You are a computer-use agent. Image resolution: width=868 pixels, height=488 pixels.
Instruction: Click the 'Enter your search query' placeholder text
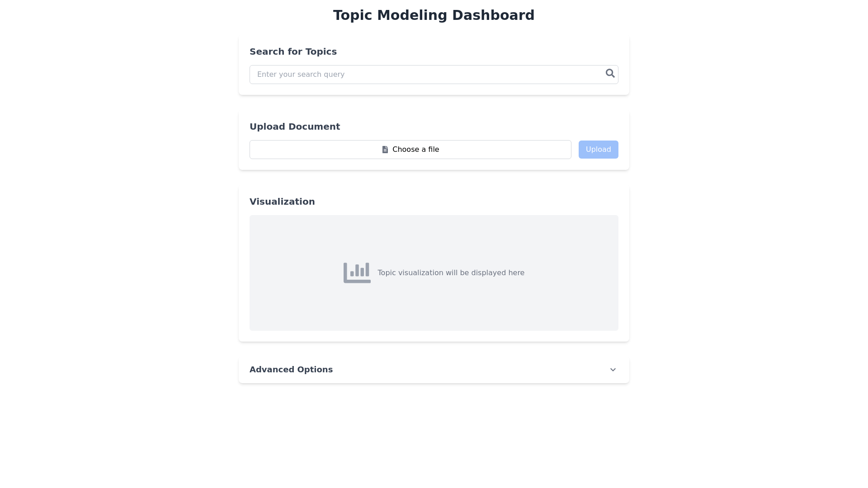click(301, 75)
